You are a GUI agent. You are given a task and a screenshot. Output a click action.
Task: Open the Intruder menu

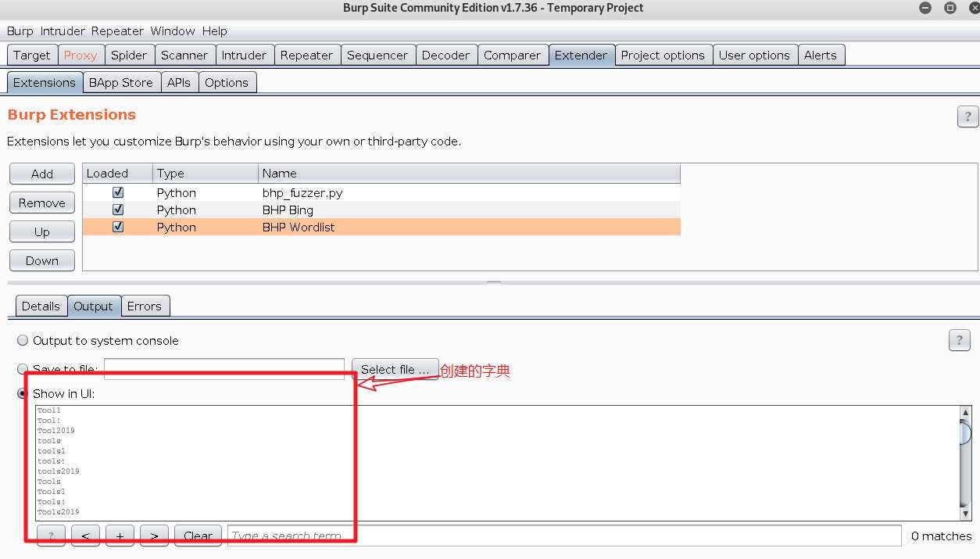click(x=63, y=31)
